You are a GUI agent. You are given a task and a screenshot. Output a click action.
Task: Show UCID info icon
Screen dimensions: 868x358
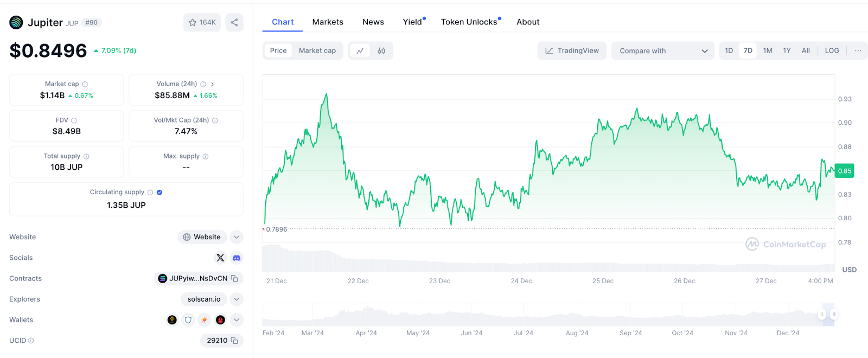point(31,341)
